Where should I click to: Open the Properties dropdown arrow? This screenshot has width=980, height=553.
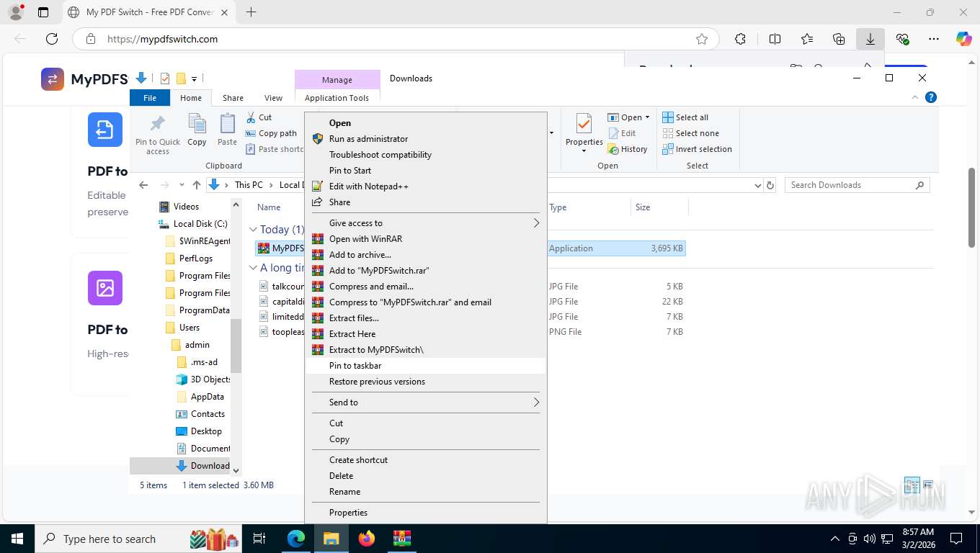tap(584, 153)
